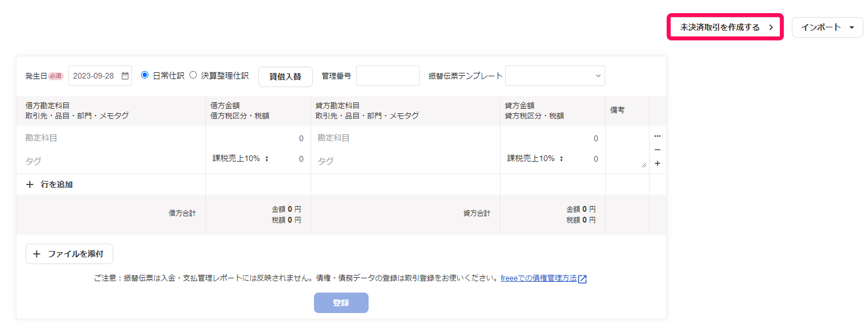Click the 借方 勘定科目 field

tap(111, 138)
